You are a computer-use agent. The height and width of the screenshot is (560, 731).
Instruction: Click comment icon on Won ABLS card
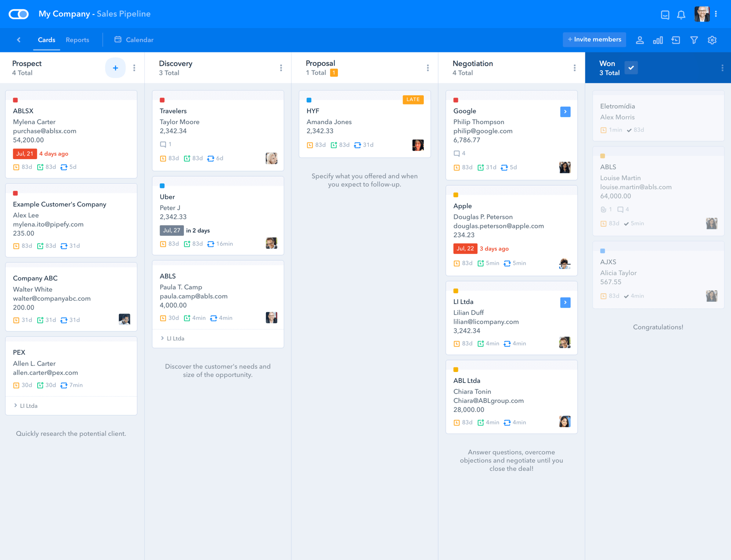coord(620,210)
